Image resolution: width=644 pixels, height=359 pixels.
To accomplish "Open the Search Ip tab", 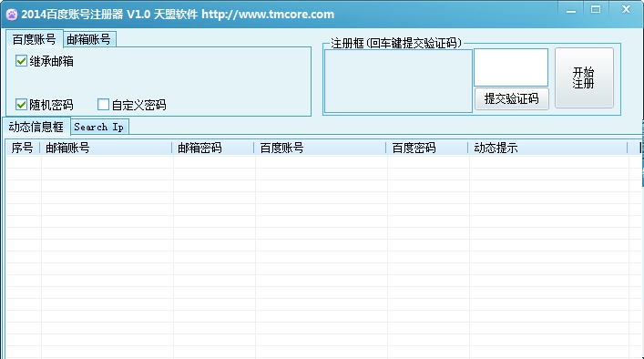I will 99,127.
